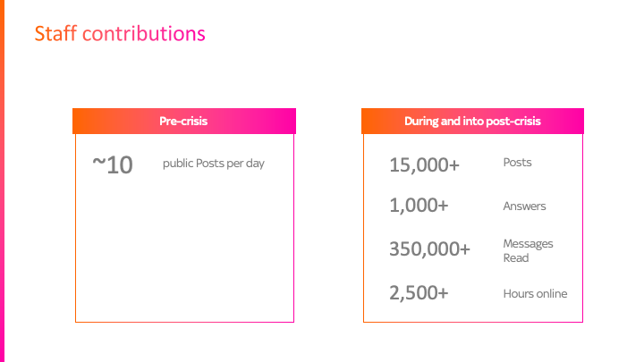644x362 pixels.
Task: Click the Staff contributions slide title
Action: coord(120,34)
